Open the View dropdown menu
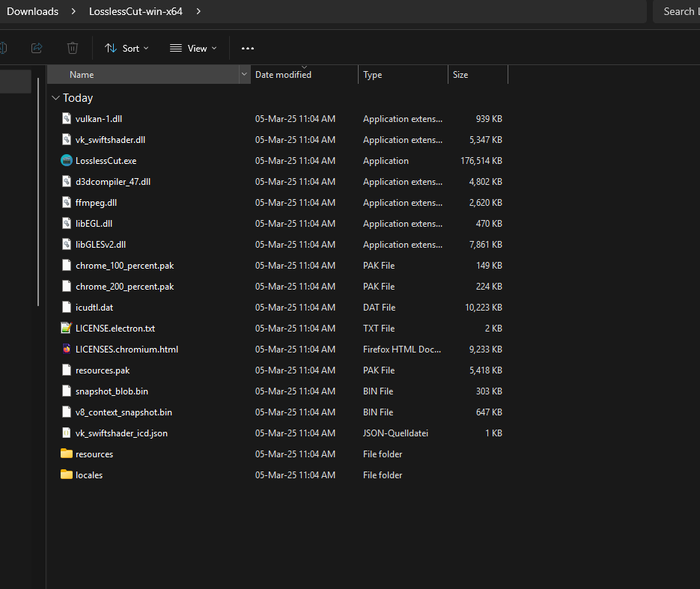 [193, 48]
